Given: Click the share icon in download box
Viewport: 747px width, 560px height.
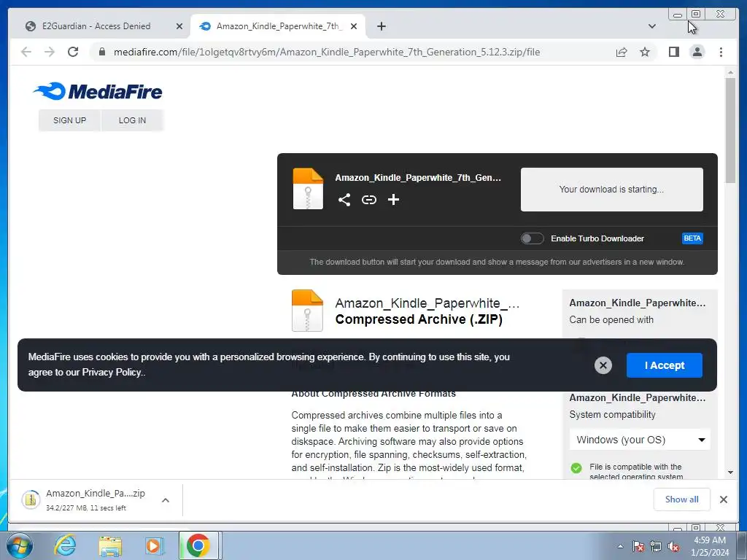Looking at the screenshot, I should [x=344, y=200].
